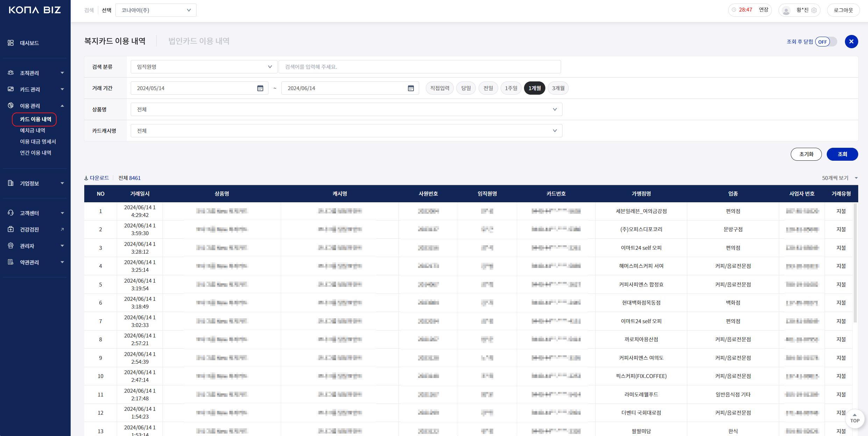This screenshot has width=868, height=436.
Task: Click the blue X close button
Action: 851,42
